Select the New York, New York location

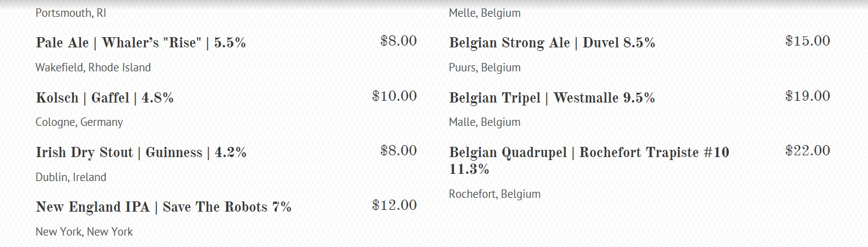click(x=84, y=231)
